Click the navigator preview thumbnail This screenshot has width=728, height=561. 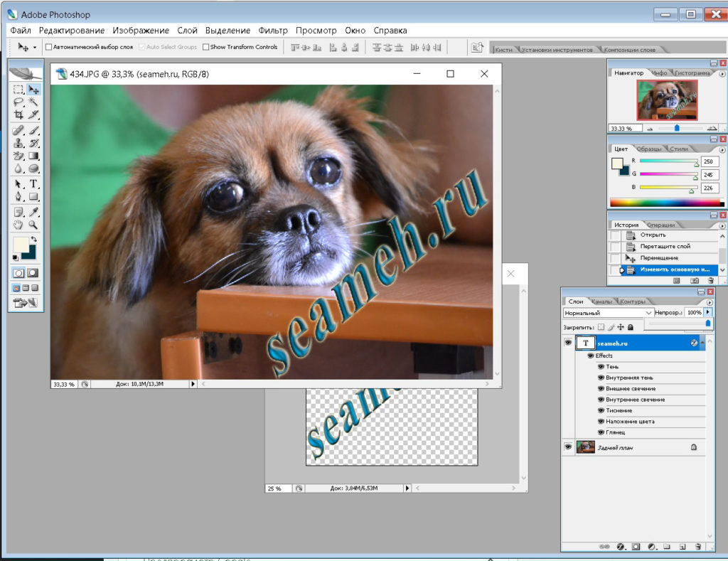pos(667,100)
